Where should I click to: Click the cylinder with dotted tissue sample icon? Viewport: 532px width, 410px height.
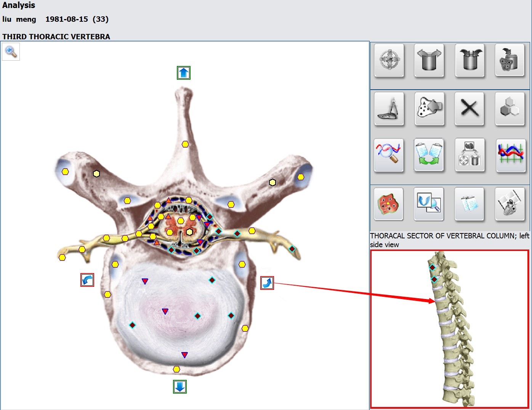click(x=510, y=60)
